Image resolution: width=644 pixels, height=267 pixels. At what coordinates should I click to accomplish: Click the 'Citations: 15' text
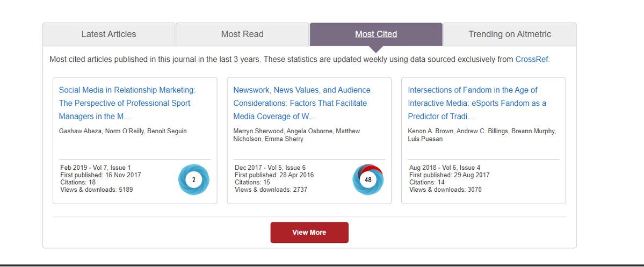coord(252,182)
